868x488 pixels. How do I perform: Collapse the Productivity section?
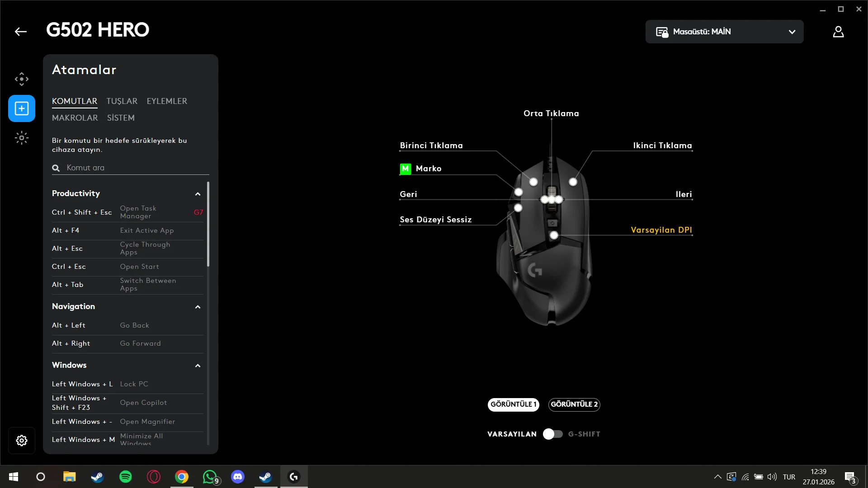198,194
